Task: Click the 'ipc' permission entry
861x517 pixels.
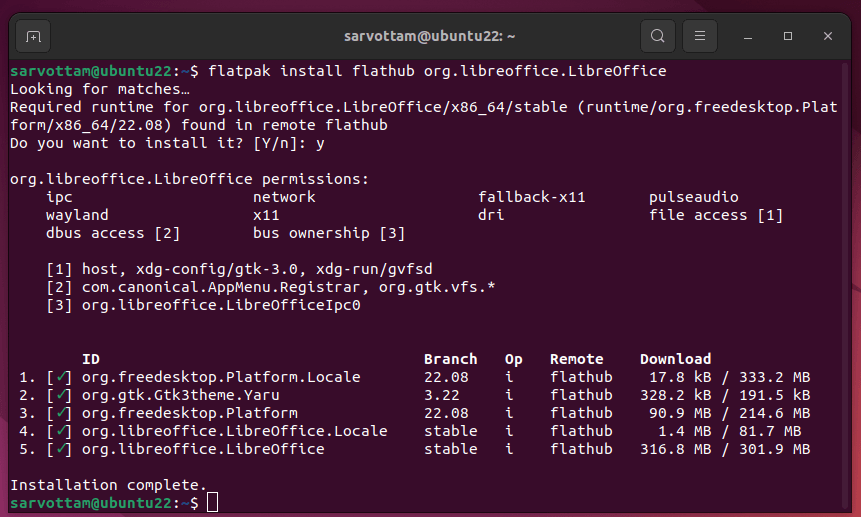Action: coord(59,197)
